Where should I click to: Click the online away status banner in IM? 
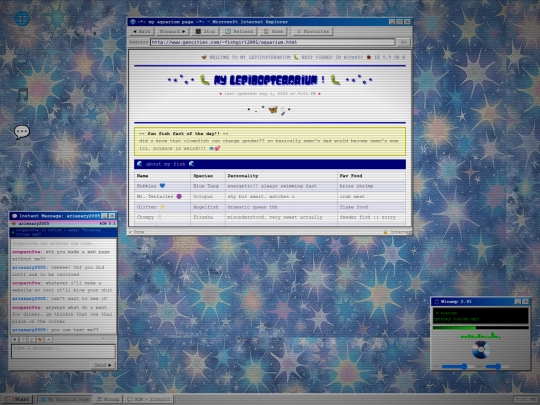pyautogui.click(x=63, y=232)
